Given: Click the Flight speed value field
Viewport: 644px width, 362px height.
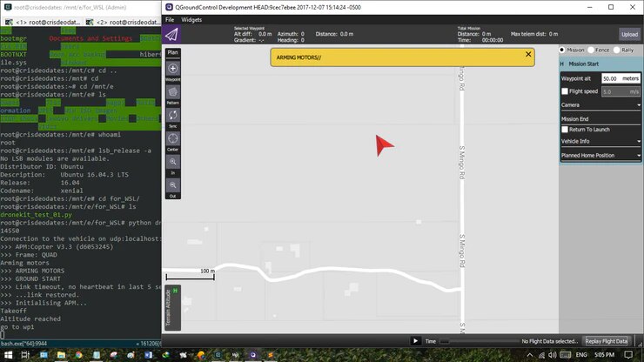Looking at the screenshot, I should (x=621, y=91).
